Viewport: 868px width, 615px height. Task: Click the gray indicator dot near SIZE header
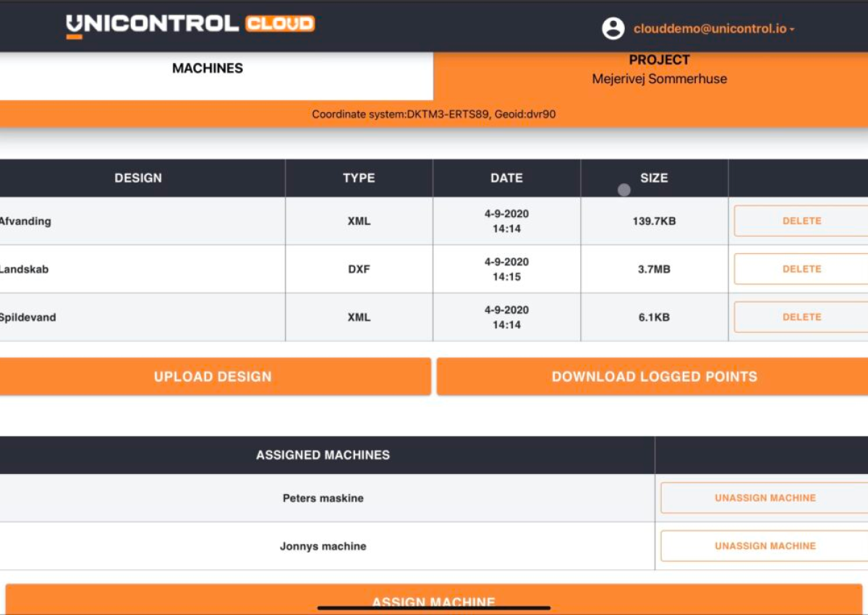pyautogui.click(x=623, y=190)
